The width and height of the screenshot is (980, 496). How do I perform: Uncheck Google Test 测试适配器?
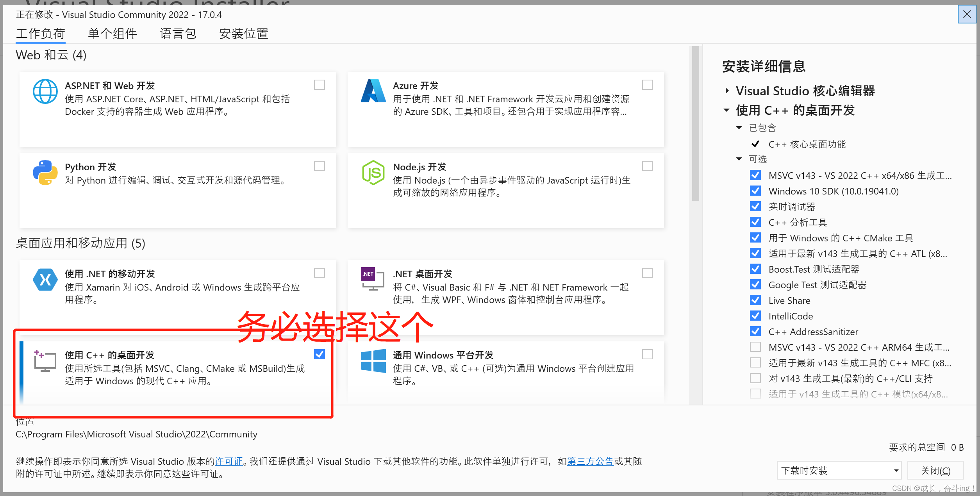click(755, 284)
